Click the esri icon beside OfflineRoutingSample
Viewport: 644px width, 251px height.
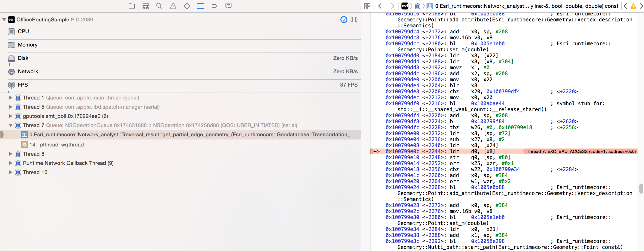pyautogui.click(x=12, y=20)
